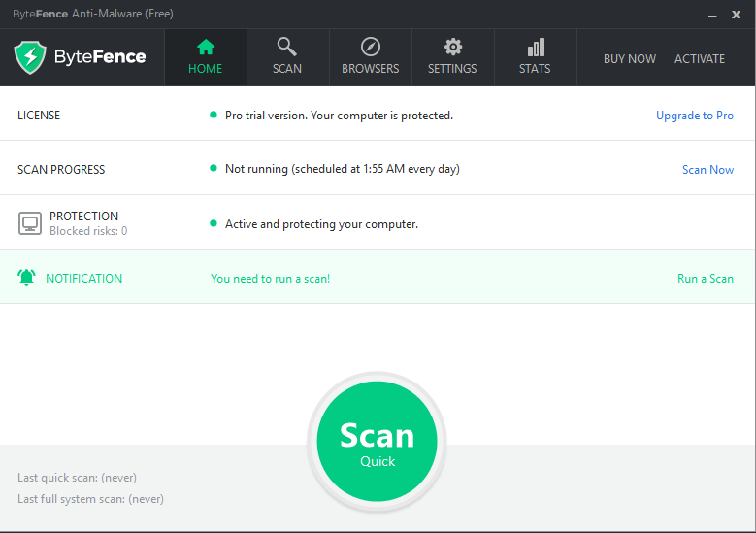Click the Browsers compass icon
This screenshot has height=533, width=756.
pyautogui.click(x=371, y=47)
